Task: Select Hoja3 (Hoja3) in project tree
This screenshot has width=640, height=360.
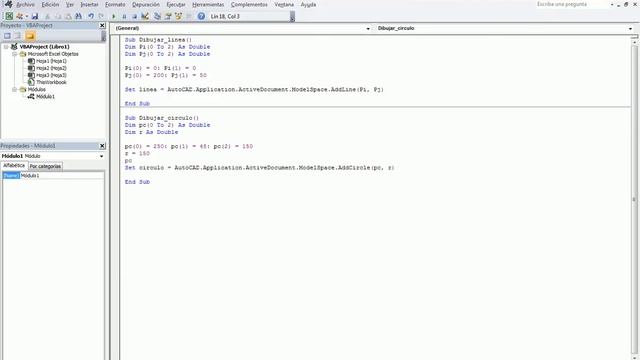Action: (51, 75)
